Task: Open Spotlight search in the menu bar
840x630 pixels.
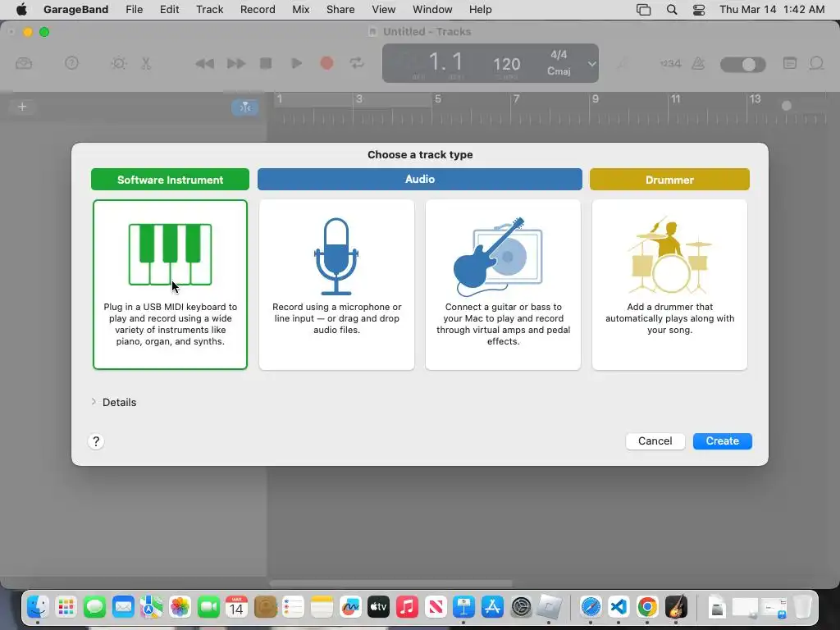Action: click(672, 9)
